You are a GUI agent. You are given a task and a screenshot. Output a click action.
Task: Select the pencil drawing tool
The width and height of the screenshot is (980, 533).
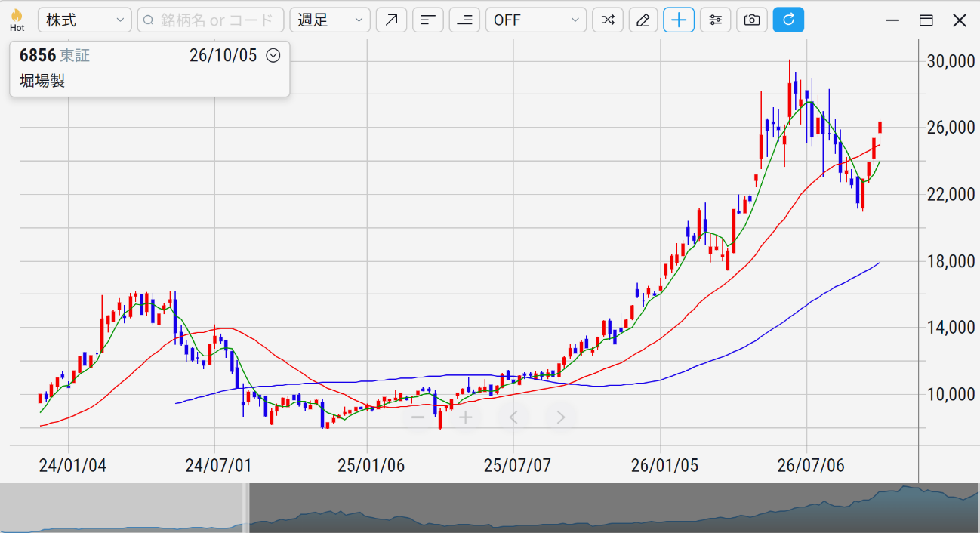[643, 20]
